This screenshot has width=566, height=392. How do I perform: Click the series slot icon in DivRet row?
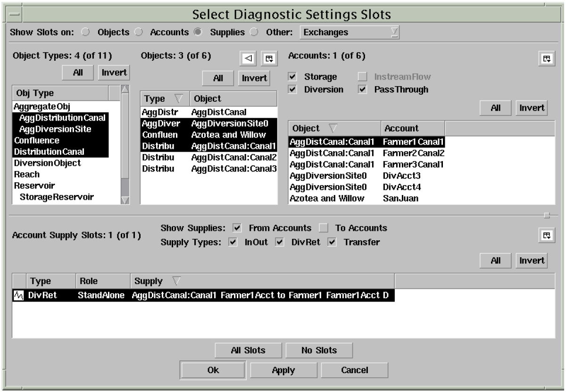pyautogui.click(x=19, y=295)
